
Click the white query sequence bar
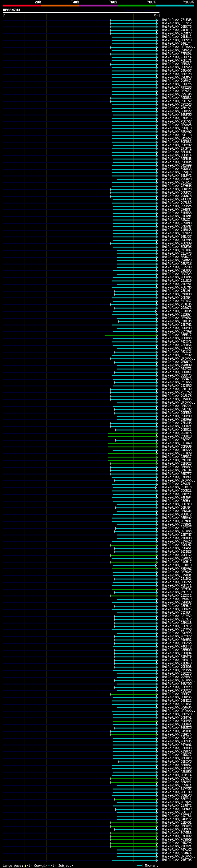[81, 13]
